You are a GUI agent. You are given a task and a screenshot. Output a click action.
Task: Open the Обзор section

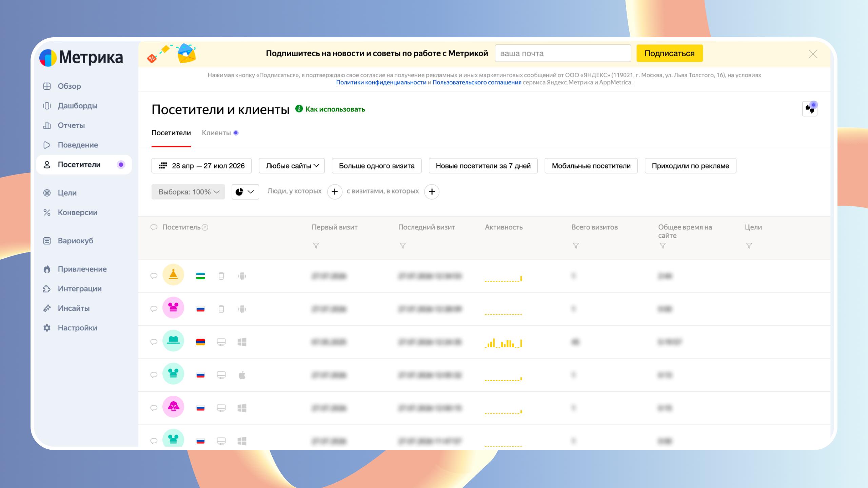pos(69,86)
